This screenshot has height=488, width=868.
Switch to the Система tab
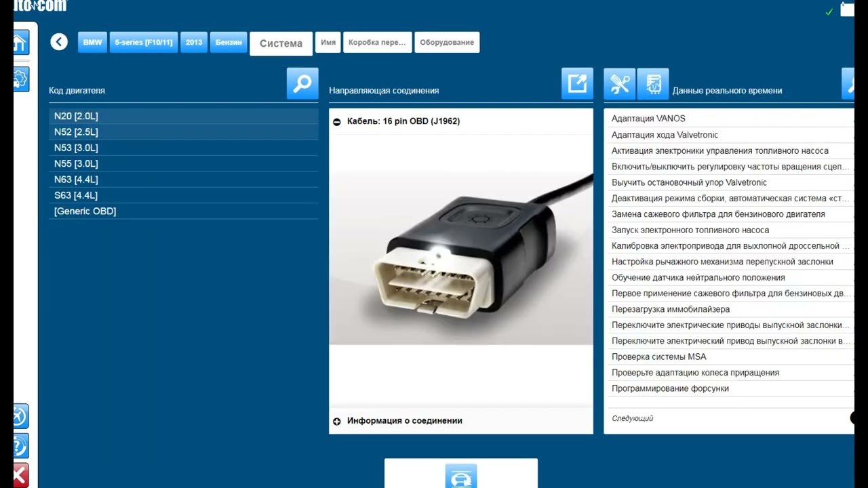coord(281,43)
